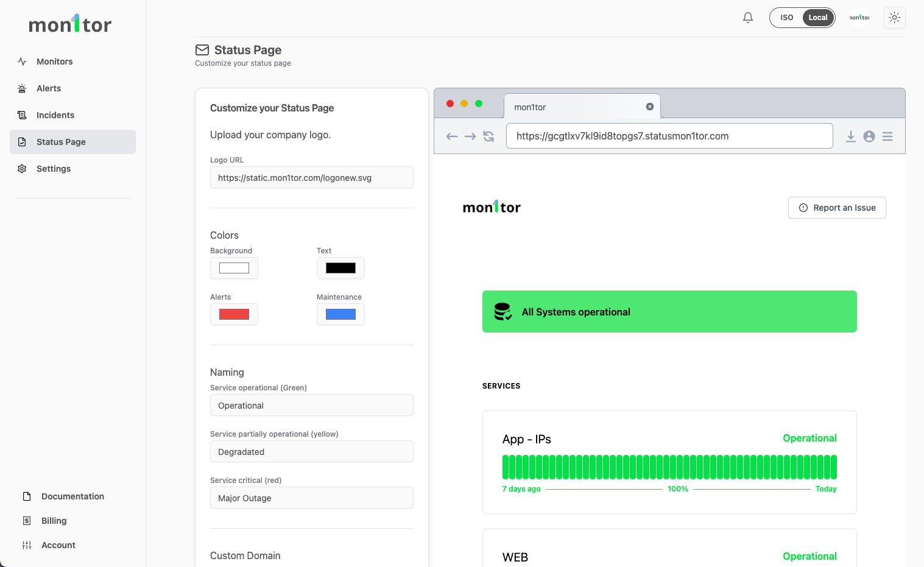Click the database check icon in banner
This screenshot has height=567, width=924.
point(503,312)
